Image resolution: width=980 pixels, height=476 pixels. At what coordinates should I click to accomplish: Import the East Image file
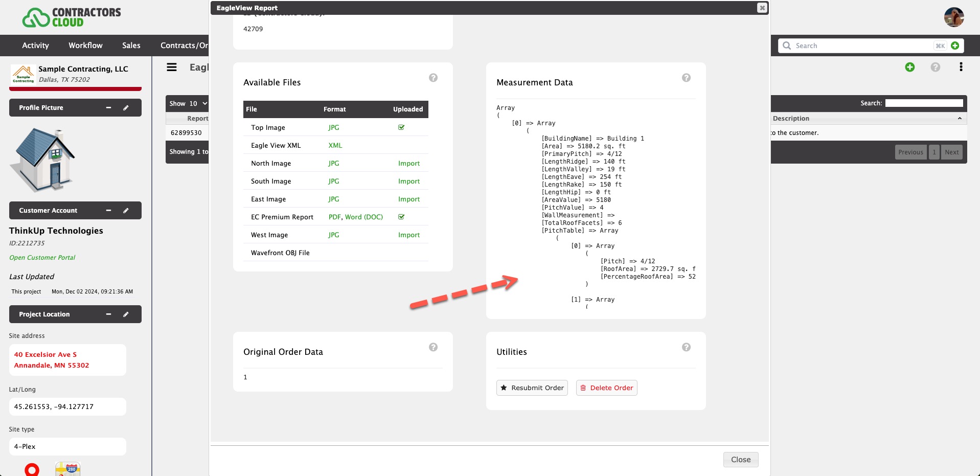[x=409, y=199]
